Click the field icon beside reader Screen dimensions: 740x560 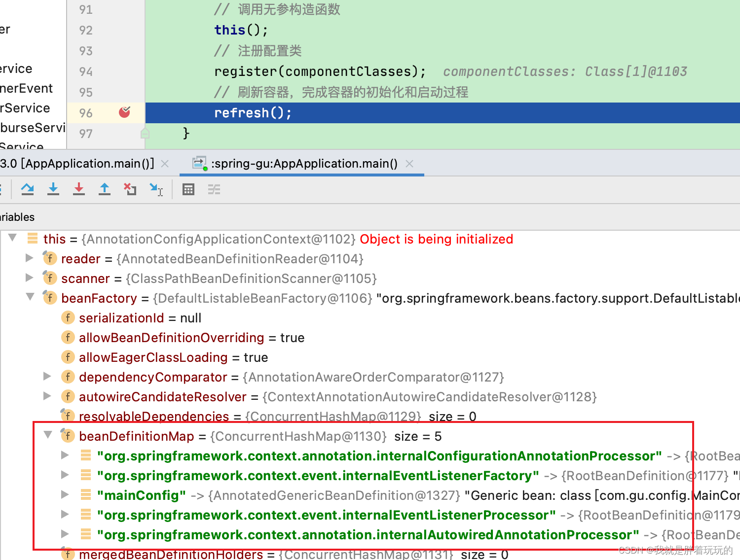49,258
